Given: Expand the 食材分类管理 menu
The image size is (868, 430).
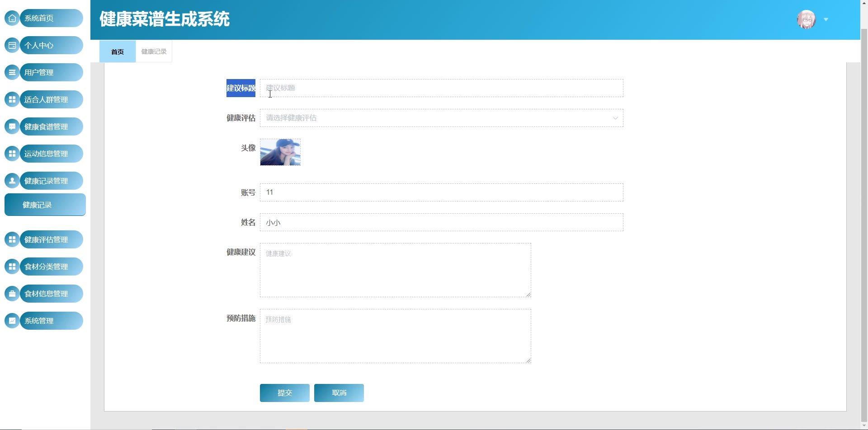Looking at the screenshot, I should click(x=52, y=266).
